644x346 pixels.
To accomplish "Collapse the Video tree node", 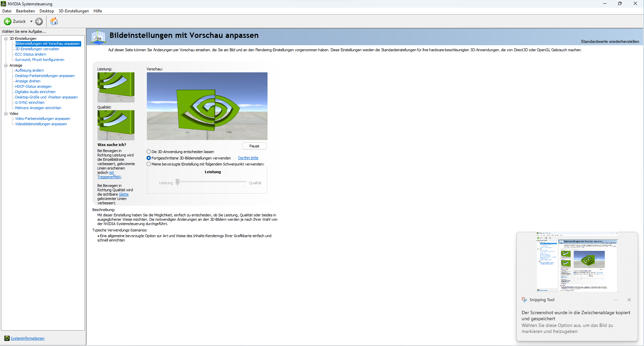I will click(6, 114).
